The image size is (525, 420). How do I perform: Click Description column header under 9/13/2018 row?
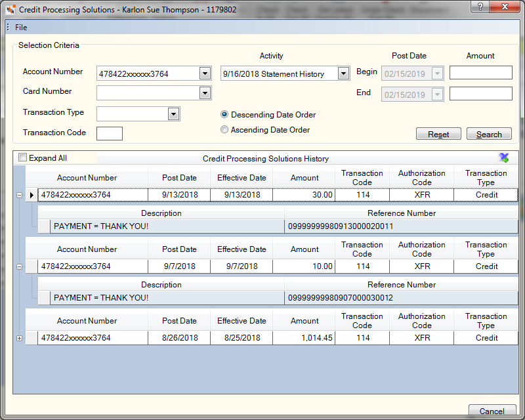[161, 213]
